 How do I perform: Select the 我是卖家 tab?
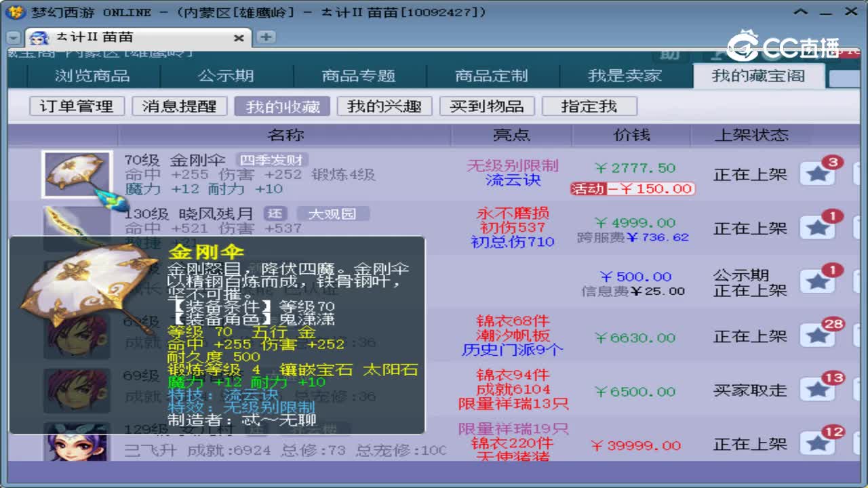click(x=625, y=76)
